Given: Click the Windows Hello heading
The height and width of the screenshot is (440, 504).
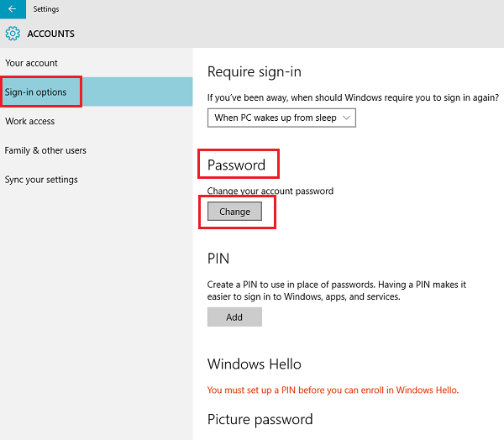Looking at the screenshot, I should tap(255, 364).
